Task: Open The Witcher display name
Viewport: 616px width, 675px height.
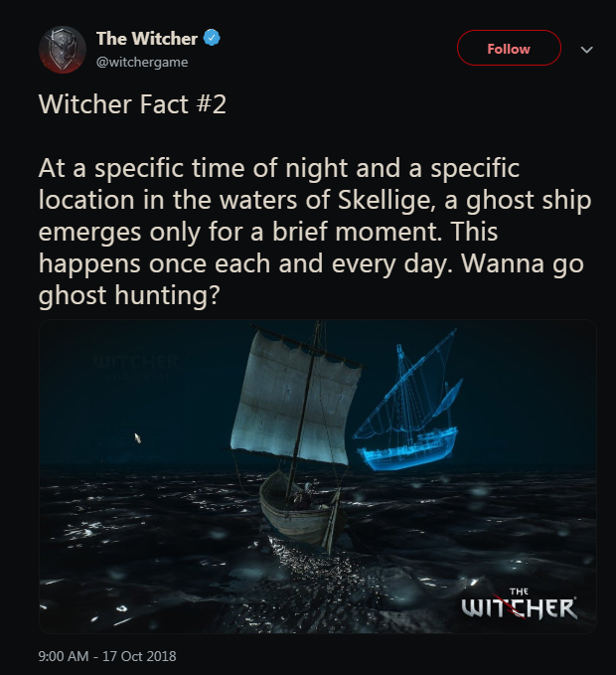Action: (147, 39)
